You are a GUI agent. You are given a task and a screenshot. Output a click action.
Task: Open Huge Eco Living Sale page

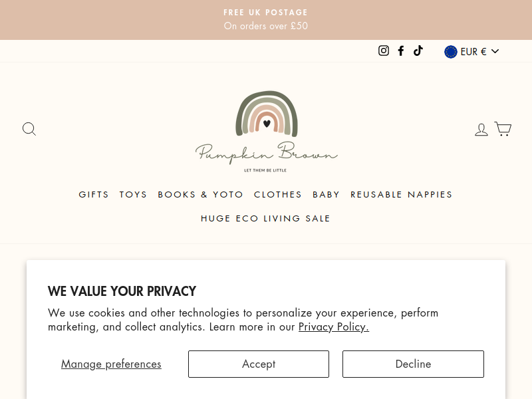(x=265, y=219)
